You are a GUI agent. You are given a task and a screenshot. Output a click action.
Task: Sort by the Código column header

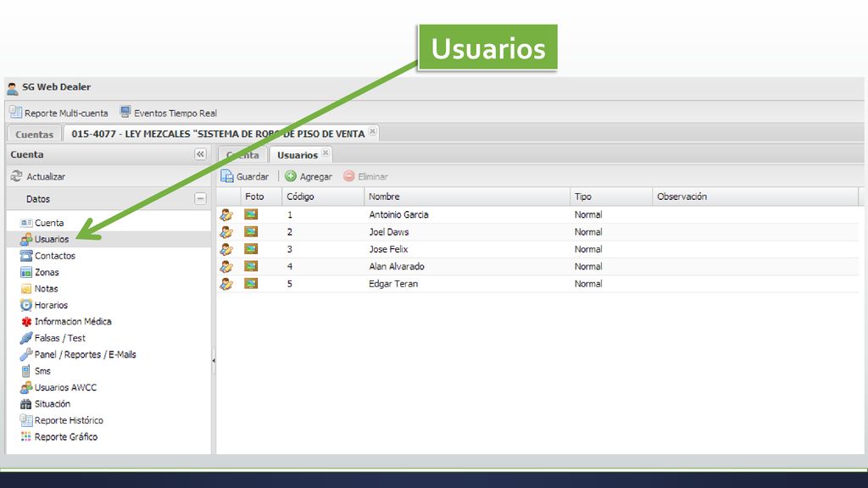tap(323, 197)
